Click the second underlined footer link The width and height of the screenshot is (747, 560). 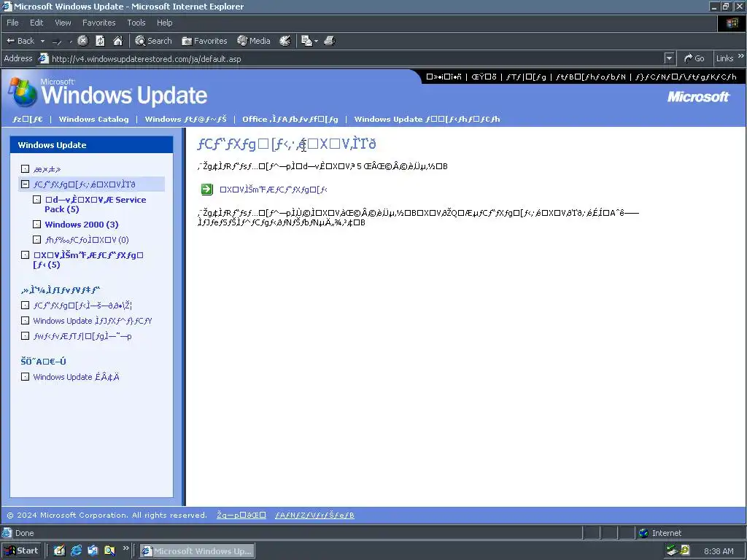pos(314,515)
